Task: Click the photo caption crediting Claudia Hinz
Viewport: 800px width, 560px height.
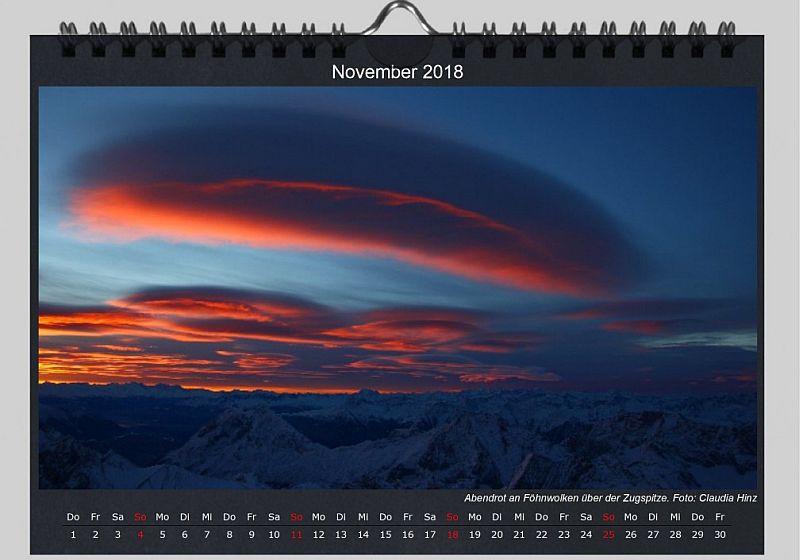Action: coord(610,498)
